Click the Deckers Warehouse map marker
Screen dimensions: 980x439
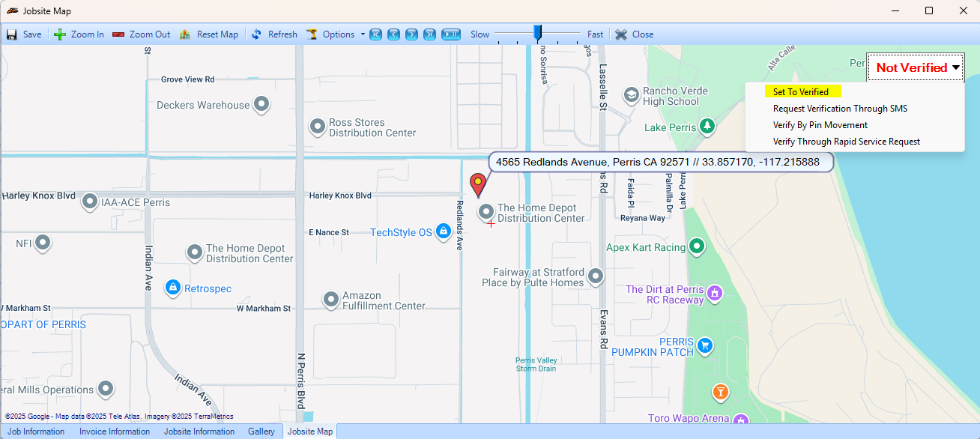(261, 105)
